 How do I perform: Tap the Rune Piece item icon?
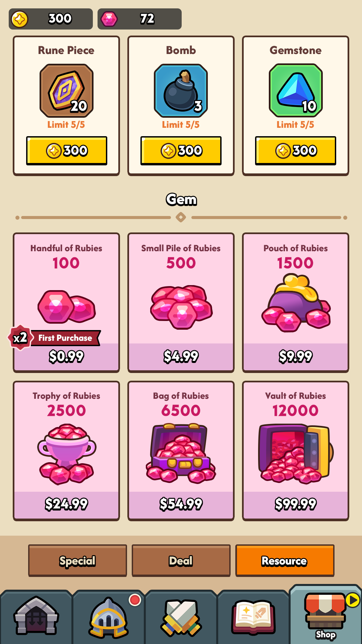(66, 91)
